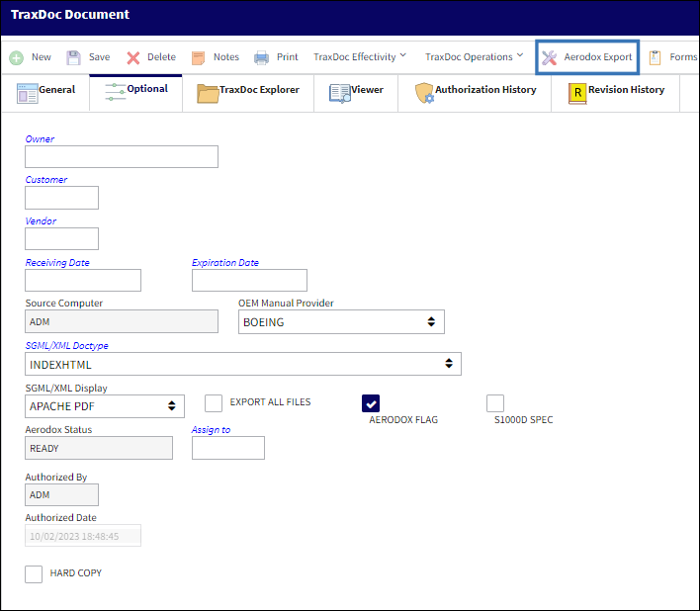Click the TraxDoc Explorer folder icon
The width and height of the screenshot is (700, 611).
click(208, 93)
